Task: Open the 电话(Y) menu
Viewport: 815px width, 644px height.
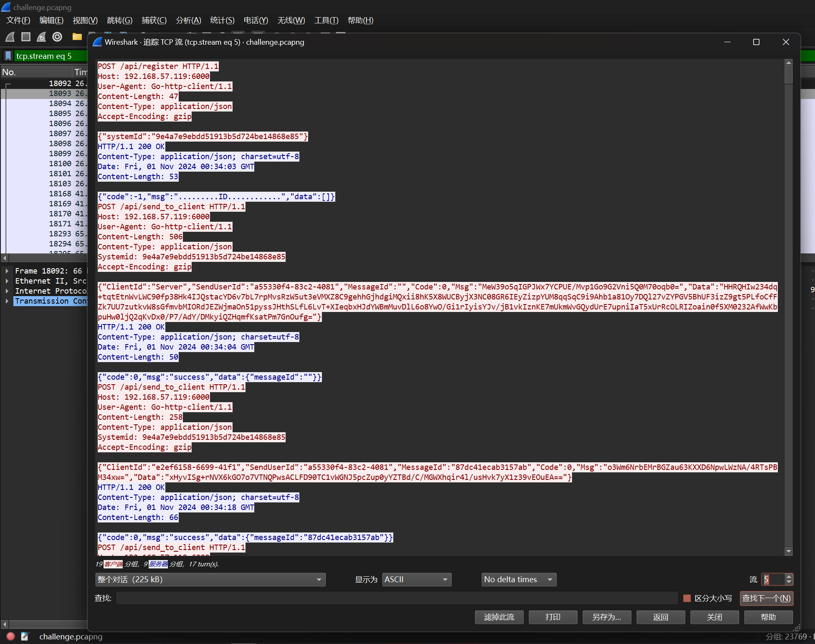Action: pos(256,20)
